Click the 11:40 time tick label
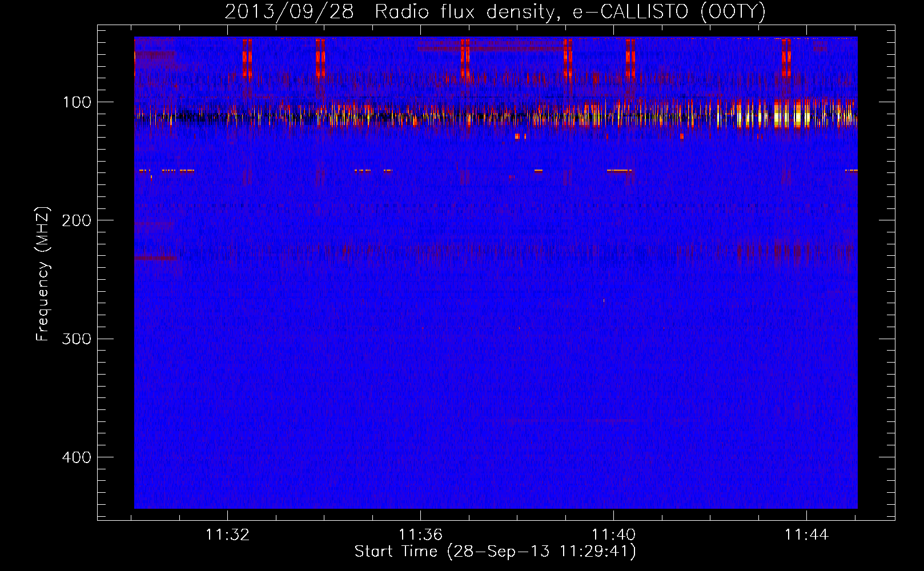The image size is (924, 571). tap(613, 535)
